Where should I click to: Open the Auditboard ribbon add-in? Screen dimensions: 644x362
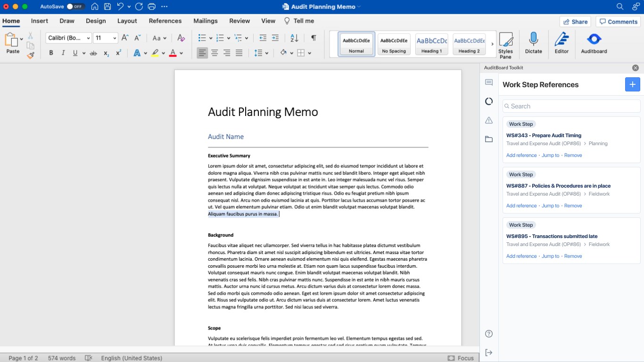[x=594, y=42]
